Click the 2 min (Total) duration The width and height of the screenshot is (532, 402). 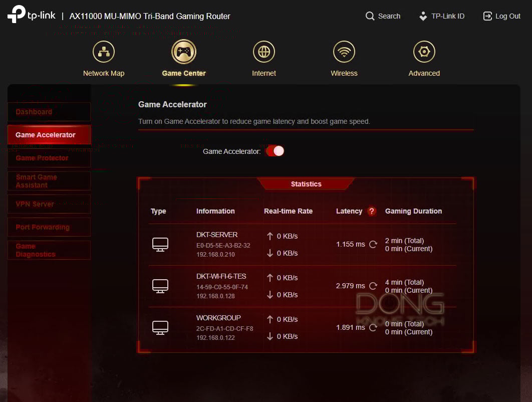click(x=404, y=241)
